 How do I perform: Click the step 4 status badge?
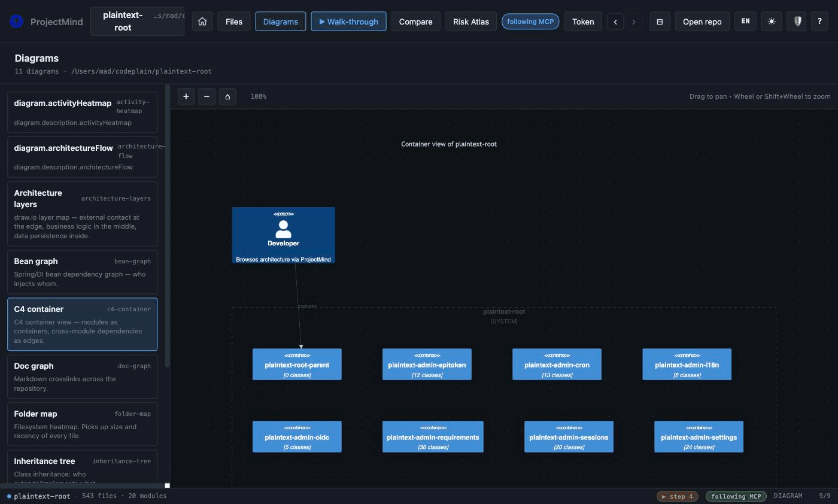[x=677, y=496]
